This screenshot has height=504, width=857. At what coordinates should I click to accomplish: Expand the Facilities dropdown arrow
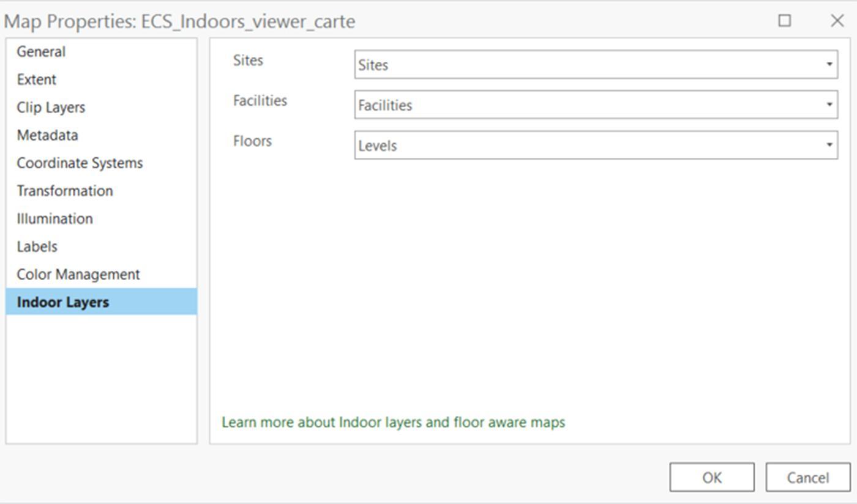click(829, 105)
